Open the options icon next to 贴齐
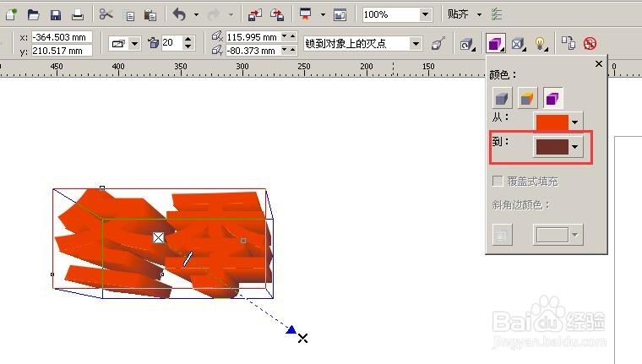This screenshot has width=642, height=364. tap(497, 14)
